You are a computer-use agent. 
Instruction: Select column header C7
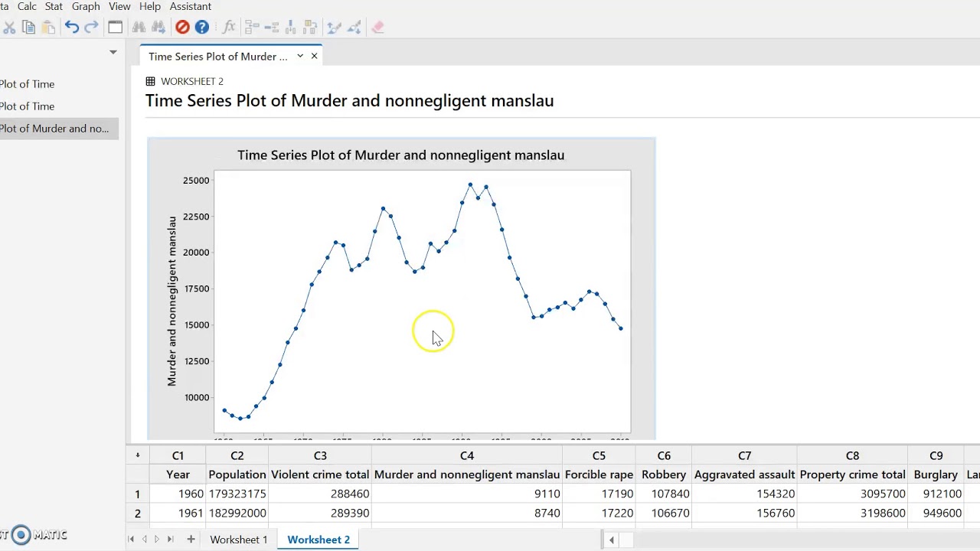tap(744, 455)
